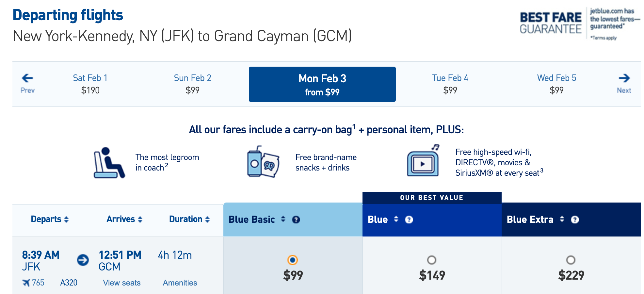Select the $229 Blue Extra fare radio
The height and width of the screenshot is (294, 644).
click(x=571, y=260)
